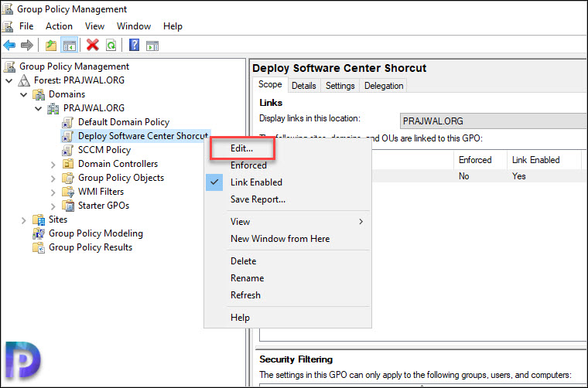Open the View submenu in context menu
The image size is (588, 388).
(x=288, y=222)
